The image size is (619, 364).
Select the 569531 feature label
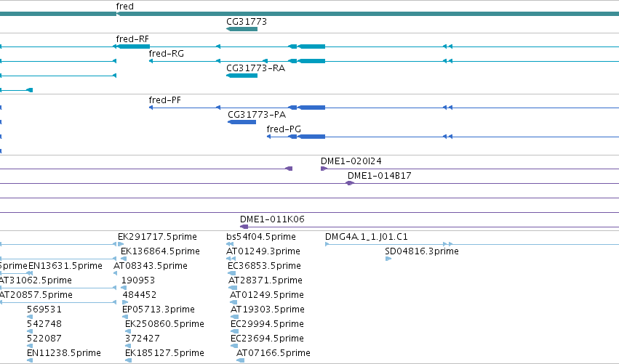[x=44, y=310]
